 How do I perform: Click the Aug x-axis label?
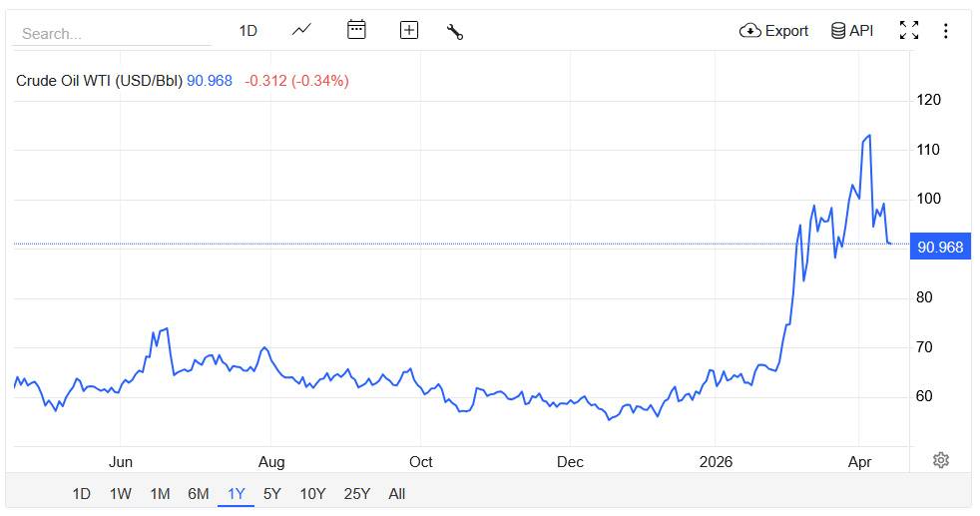click(271, 462)
